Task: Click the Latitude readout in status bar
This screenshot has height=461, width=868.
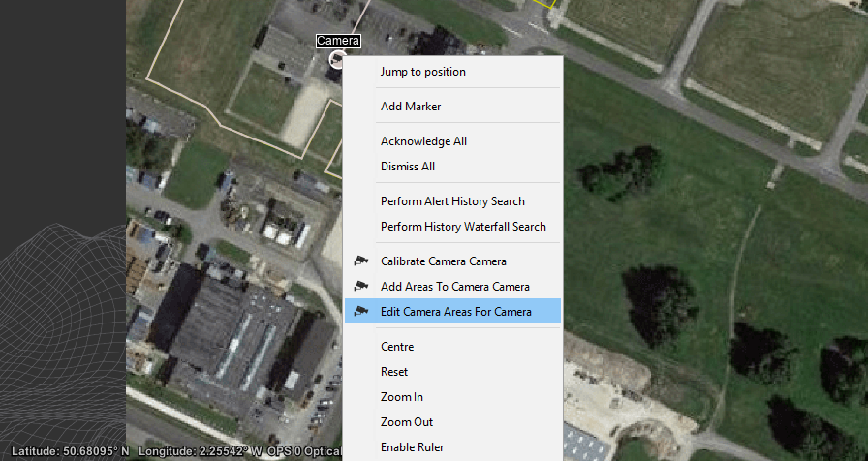Action: click(71, 451)
